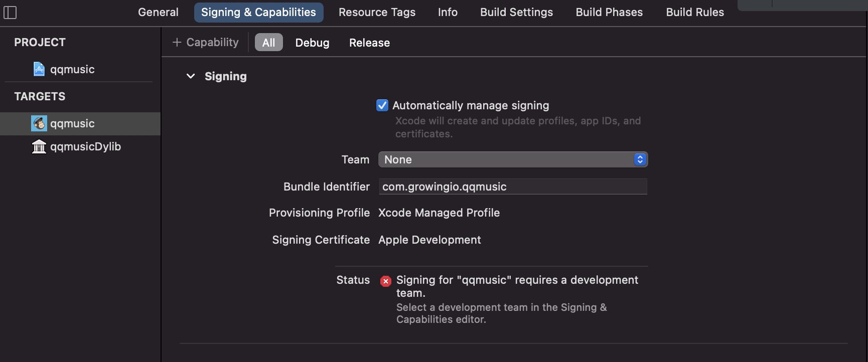Switch to the General tab
This screenshot has height=362, width=868.
[158, 12]
